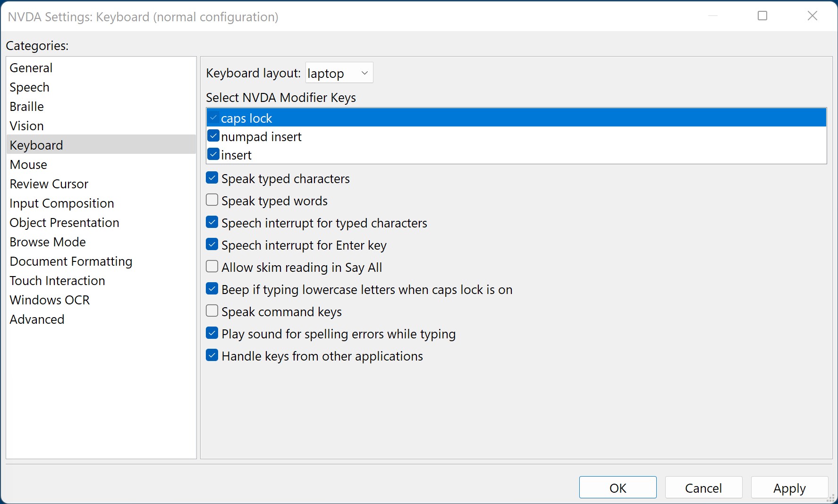Uncheck the caps lock modifier key
838x504 pixels.
(214, 118)
